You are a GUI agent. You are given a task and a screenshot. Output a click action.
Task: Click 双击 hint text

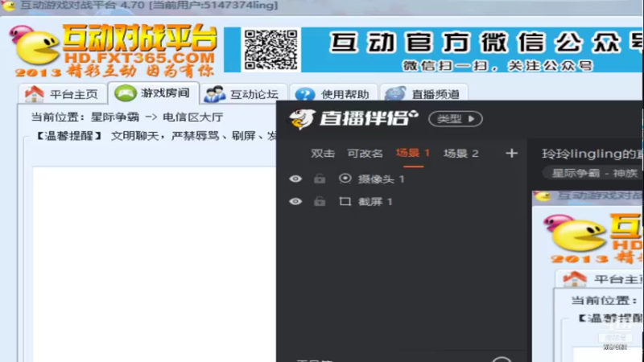[323, 154]
